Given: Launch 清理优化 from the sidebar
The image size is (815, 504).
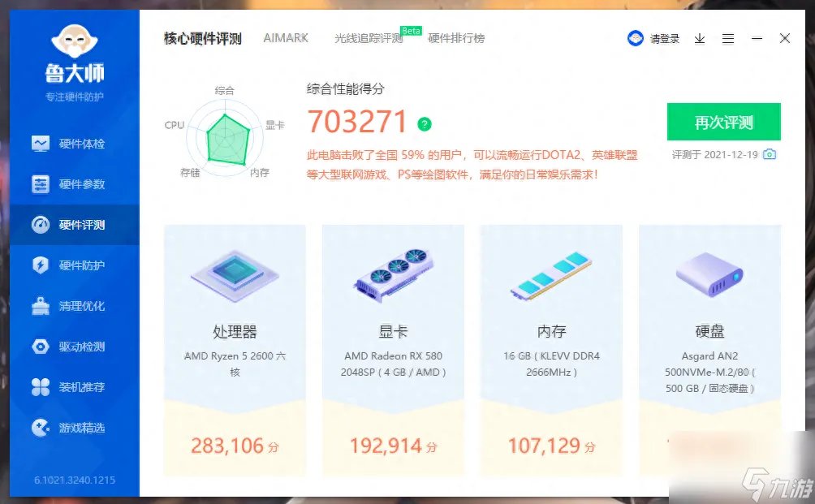Looking at the screenshot, I should pyautogui.click(x=69, y=306).
